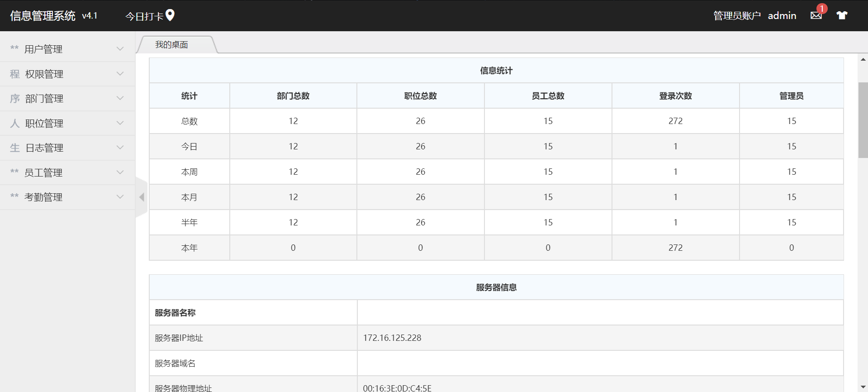Viewport: 868px width, 392px height.
Task: Click the v4.1 version label
Action: tap(90, 16)
